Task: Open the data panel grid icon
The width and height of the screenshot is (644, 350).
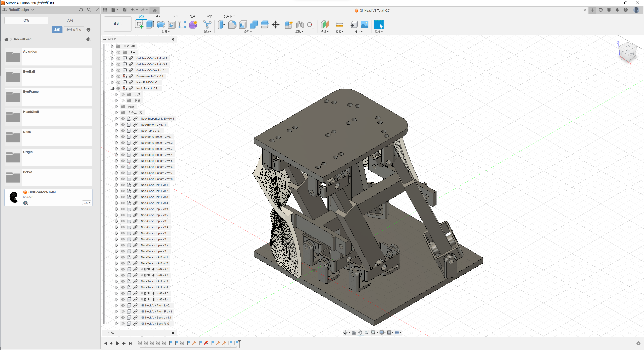Action: tap(105, 10)
